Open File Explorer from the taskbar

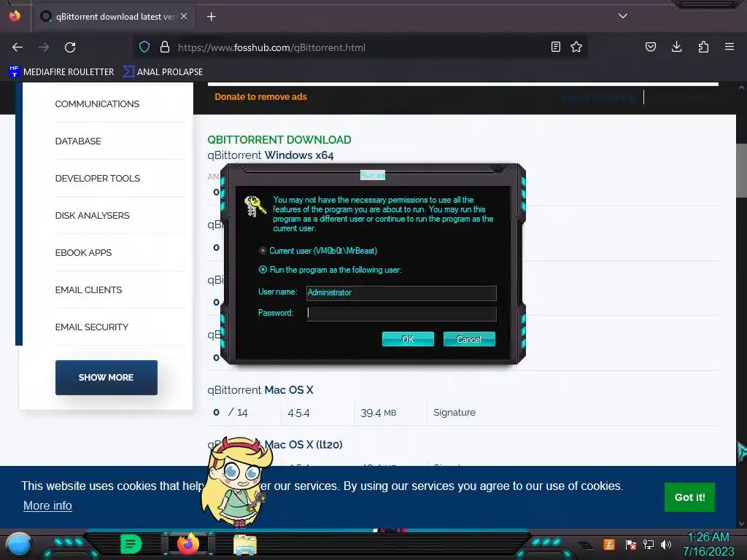click(245, 545)
